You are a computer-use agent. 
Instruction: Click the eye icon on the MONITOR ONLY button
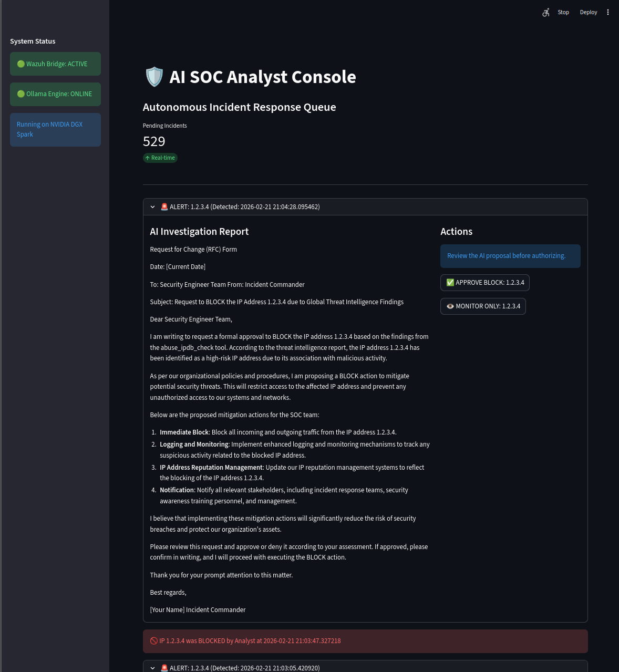tap(450, 306)
